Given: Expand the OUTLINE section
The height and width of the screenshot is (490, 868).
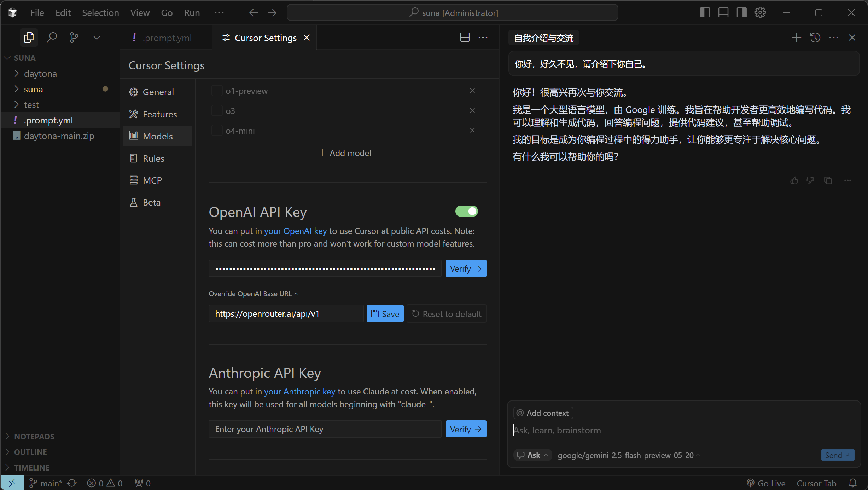Looking at the screenshot, I should [x=27, y=452].
